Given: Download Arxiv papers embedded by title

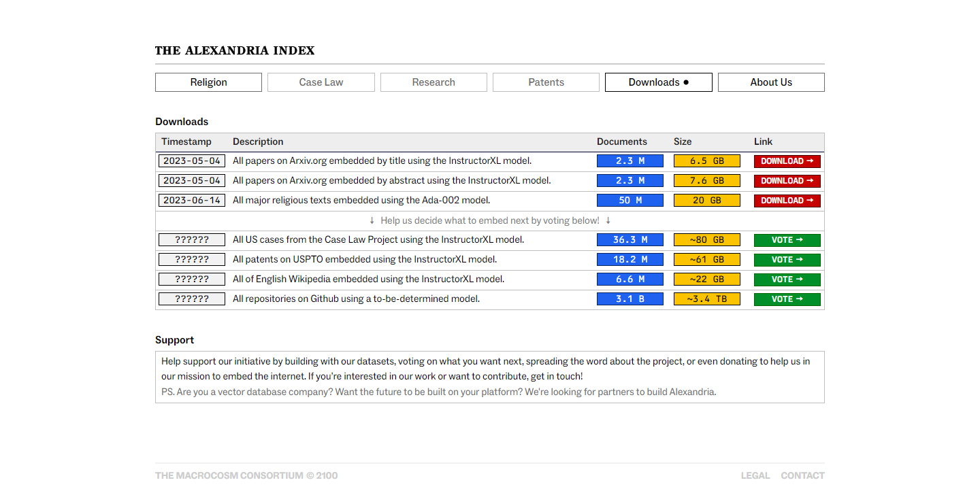Looking at the screenshot, I should (787, 161).
